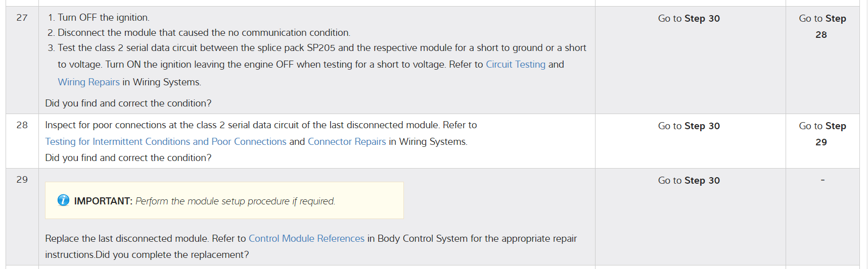
Task: Follow the Connector Repairs link
Action: coord(346,142)
